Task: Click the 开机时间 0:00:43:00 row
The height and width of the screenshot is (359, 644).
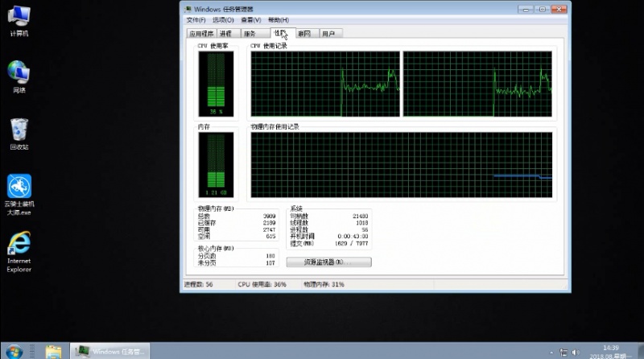Action: click(329, 236)
